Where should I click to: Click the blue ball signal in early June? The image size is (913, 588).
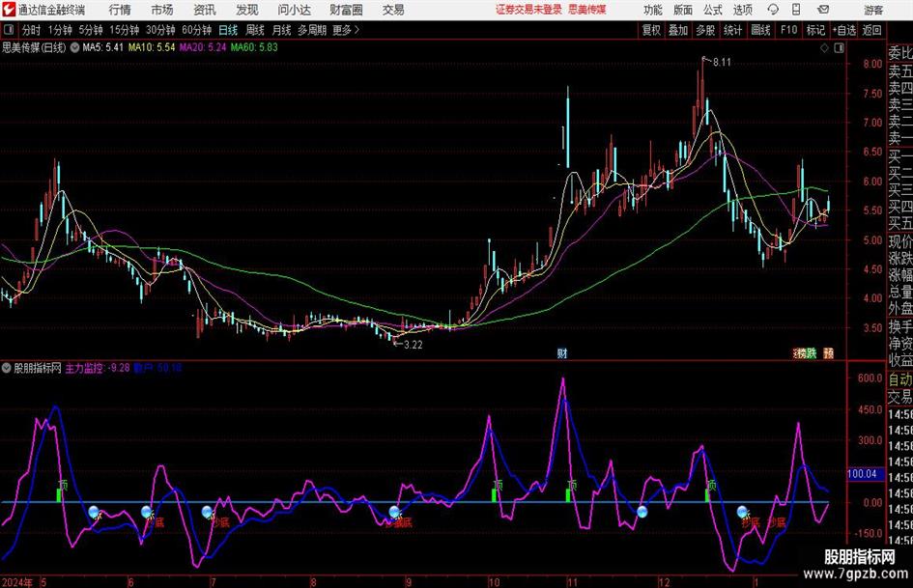(x=147, y=512)
